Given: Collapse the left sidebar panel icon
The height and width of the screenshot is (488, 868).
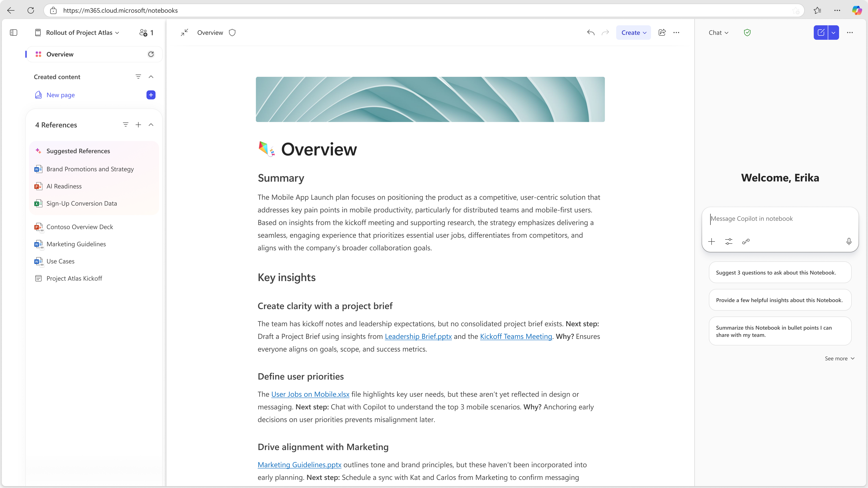Looking at the screenshot, I should tap(14, 33).
